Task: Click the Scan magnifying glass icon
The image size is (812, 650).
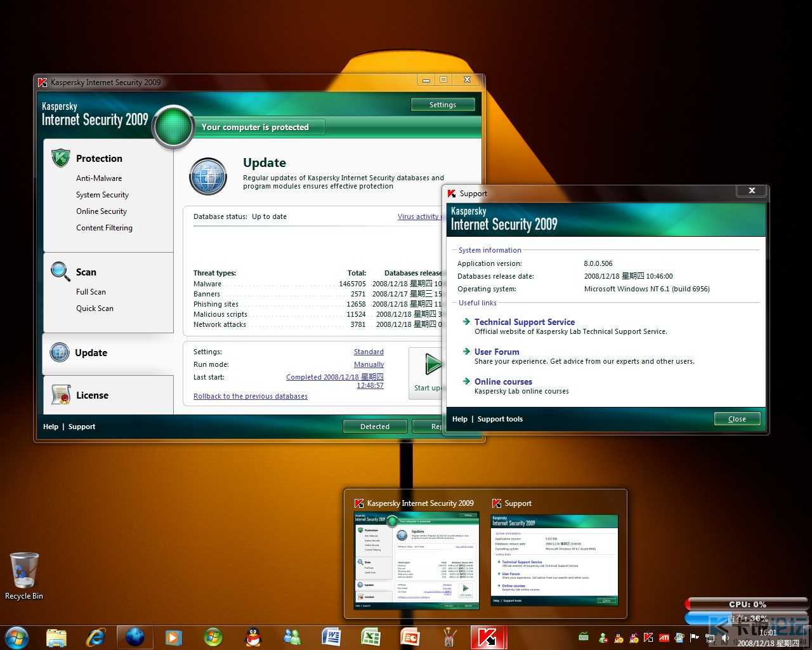Action: coord(60,272)
